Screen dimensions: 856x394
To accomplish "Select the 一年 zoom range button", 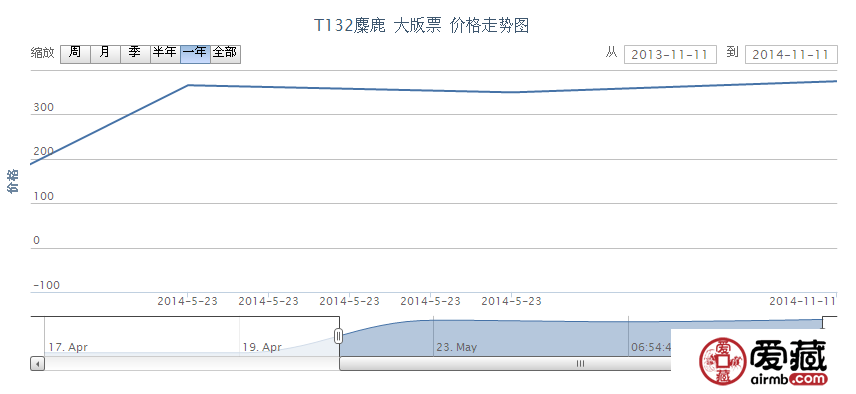I will (x=195, y=54).
